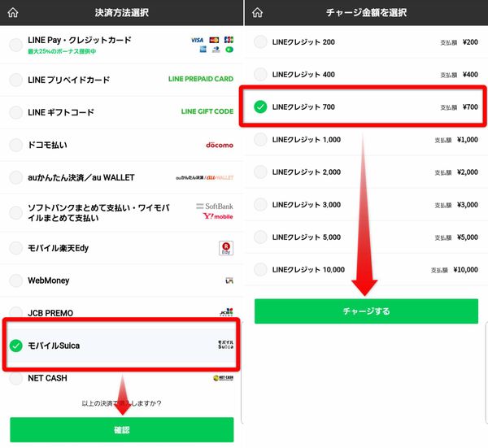Image resolution: width=488 pixels, height=448 pixels.
Task: Click the ドコモ払い label text
Action: coord(47,145)
